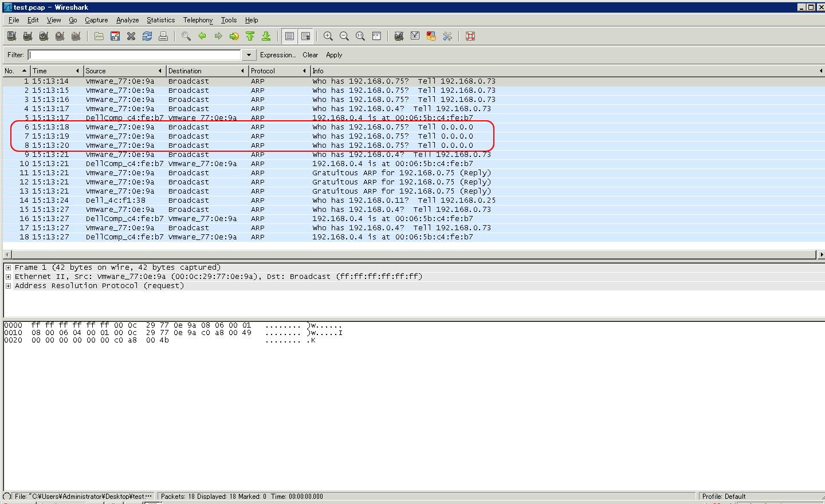Open the File menu
The width and height of the screenshot is (825, 504).
tap(14, 20)
